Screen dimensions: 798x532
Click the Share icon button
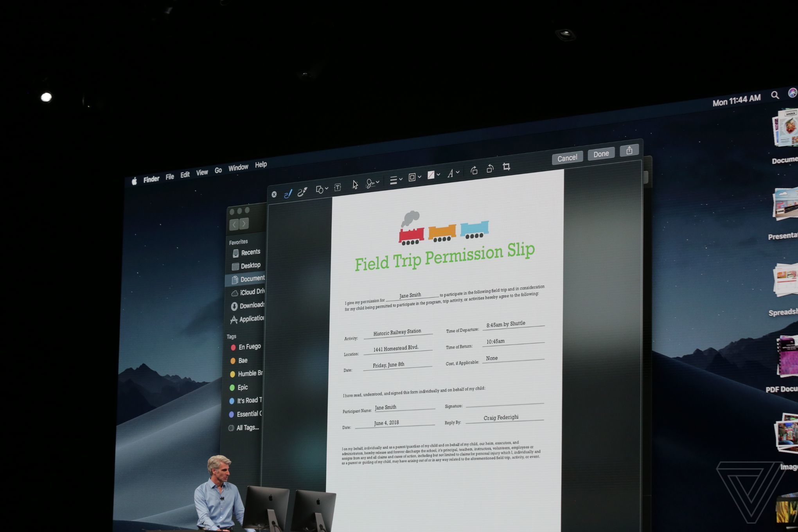(x=629, y=150)
